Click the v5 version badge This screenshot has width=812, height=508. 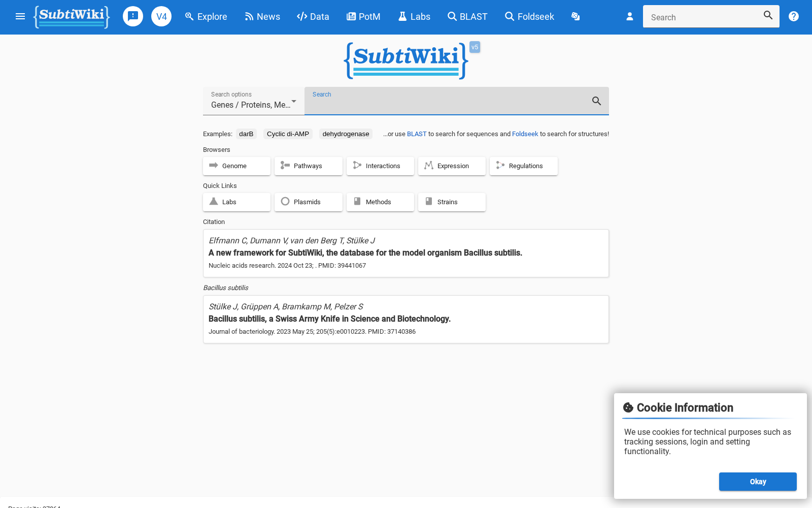(x=475, y=47)
